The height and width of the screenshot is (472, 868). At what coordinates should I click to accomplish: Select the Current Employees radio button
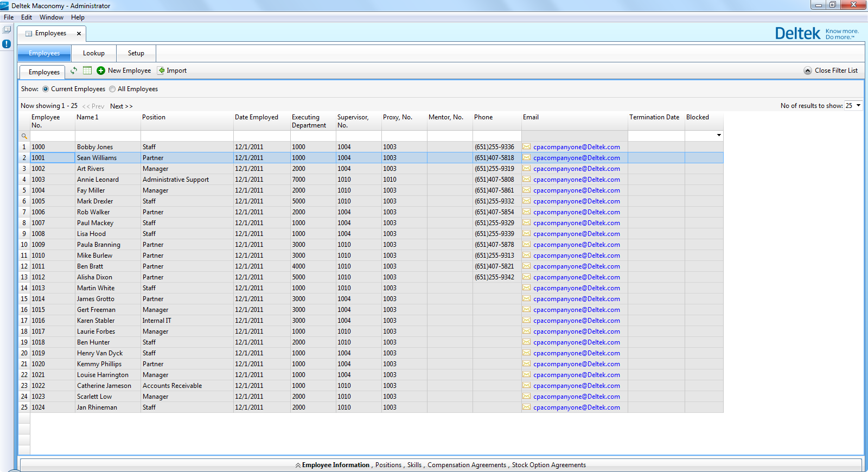[x=46, y=89]
